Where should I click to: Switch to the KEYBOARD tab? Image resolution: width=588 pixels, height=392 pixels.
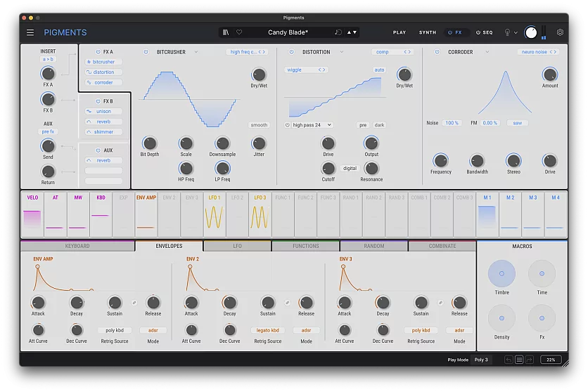pyautogui.click(x=77, y=246)
